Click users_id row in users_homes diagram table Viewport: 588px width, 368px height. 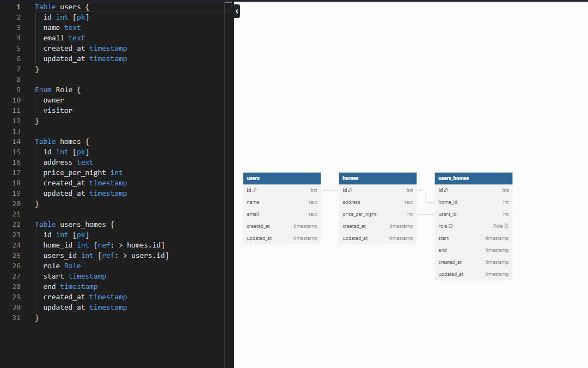[474, 214]
